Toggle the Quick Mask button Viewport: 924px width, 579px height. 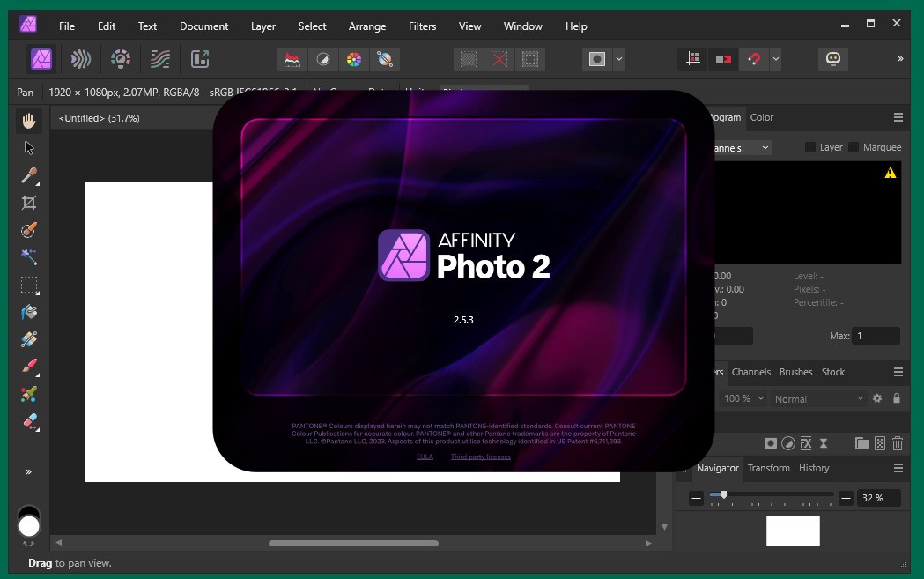tap(597, 59)
